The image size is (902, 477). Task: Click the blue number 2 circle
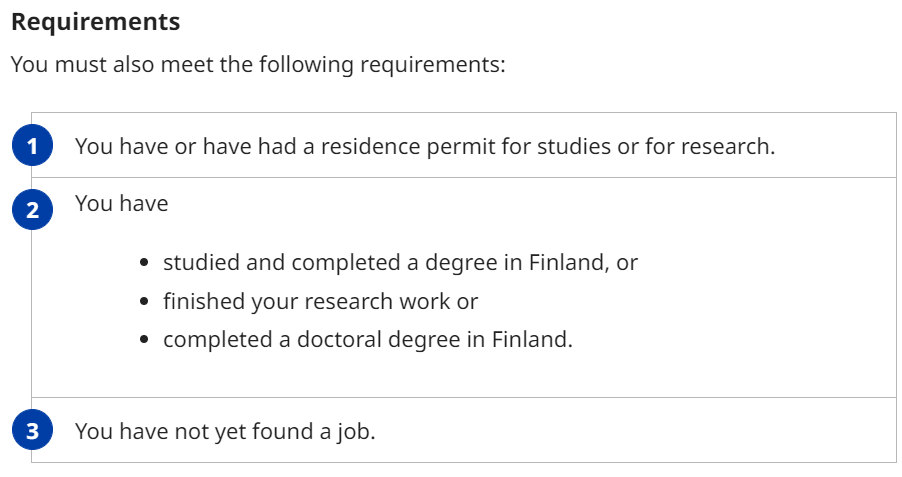[x=32, y=210]
